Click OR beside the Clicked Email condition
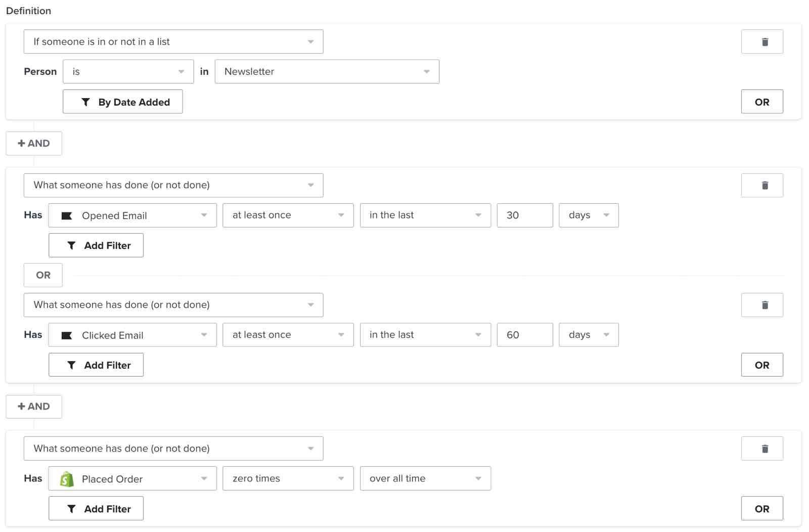 (x=762, y=365)
